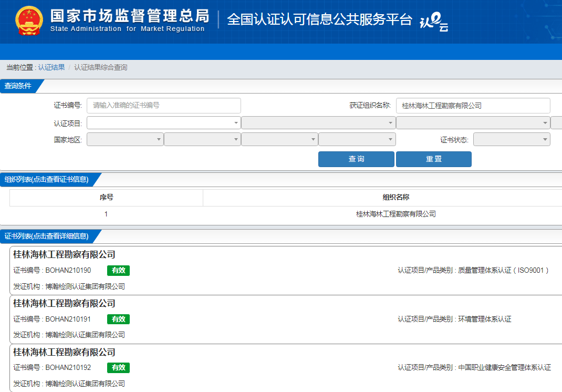Viewport: 562px width, 392px height.
Task: Open the 认证结果 breadcrumb link
Action: [51, 67]
